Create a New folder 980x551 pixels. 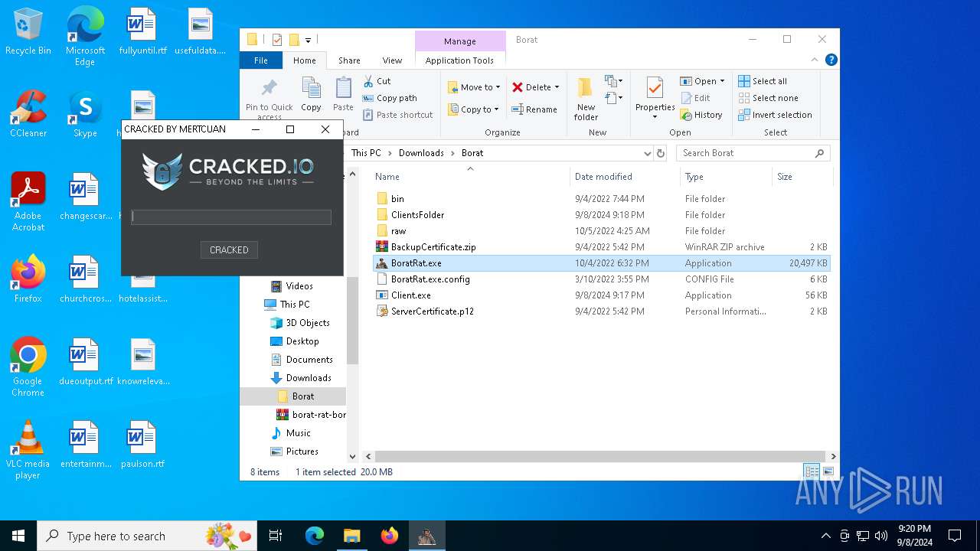(x=586, y=99)
